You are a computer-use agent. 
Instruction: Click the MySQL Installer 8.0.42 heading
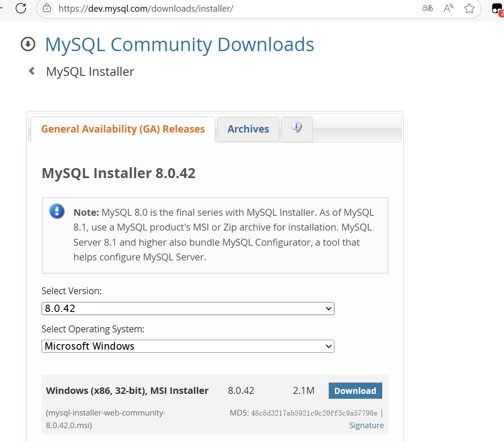118,173
